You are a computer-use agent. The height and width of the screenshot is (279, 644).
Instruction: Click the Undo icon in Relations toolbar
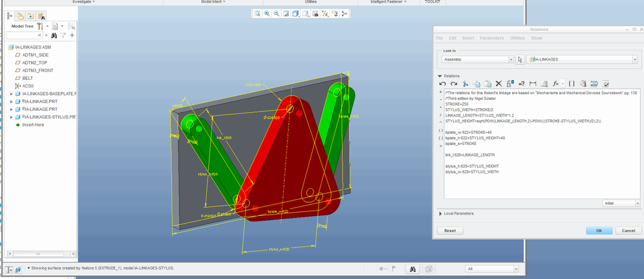(442, 84)
